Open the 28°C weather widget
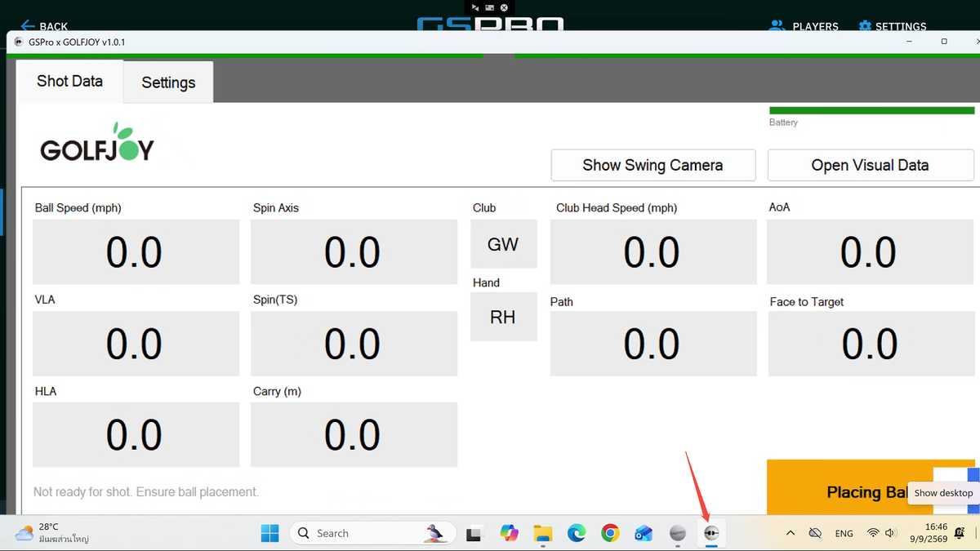The image size is (980, 551). pos(51,533)
